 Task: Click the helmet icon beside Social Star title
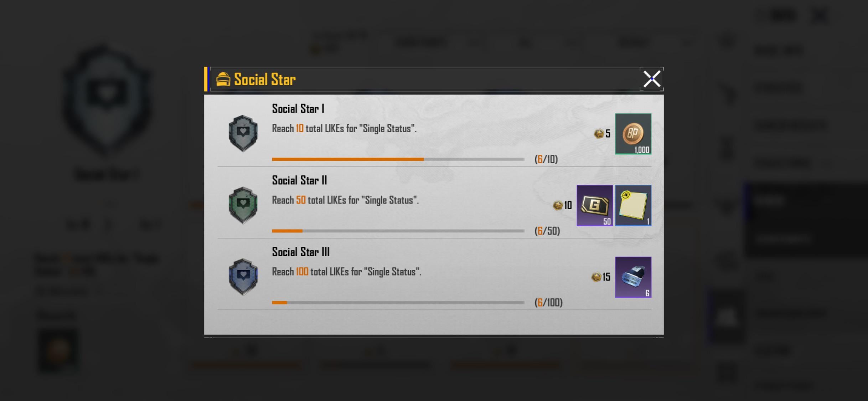click(x=223, y=79)
